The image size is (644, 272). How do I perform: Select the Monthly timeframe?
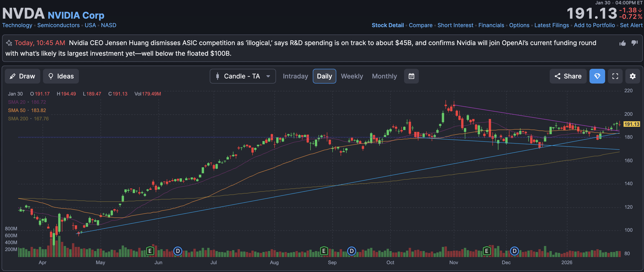(384, 76)
